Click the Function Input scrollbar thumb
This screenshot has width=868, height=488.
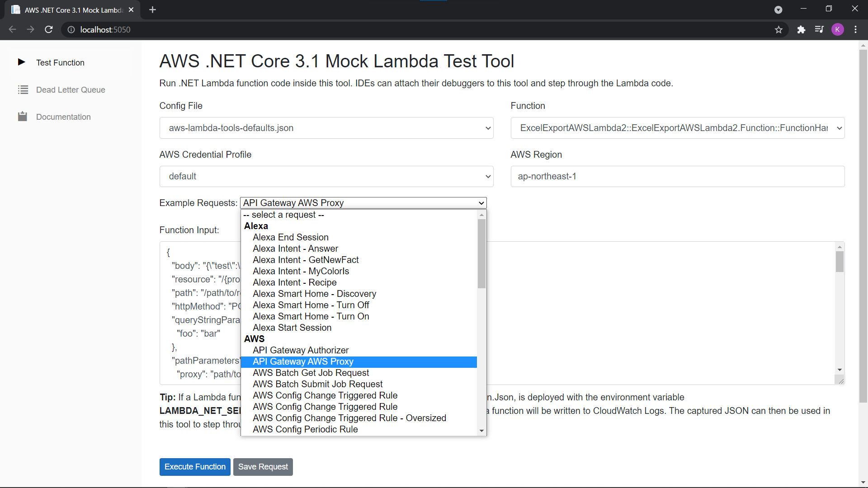(840, 262)
